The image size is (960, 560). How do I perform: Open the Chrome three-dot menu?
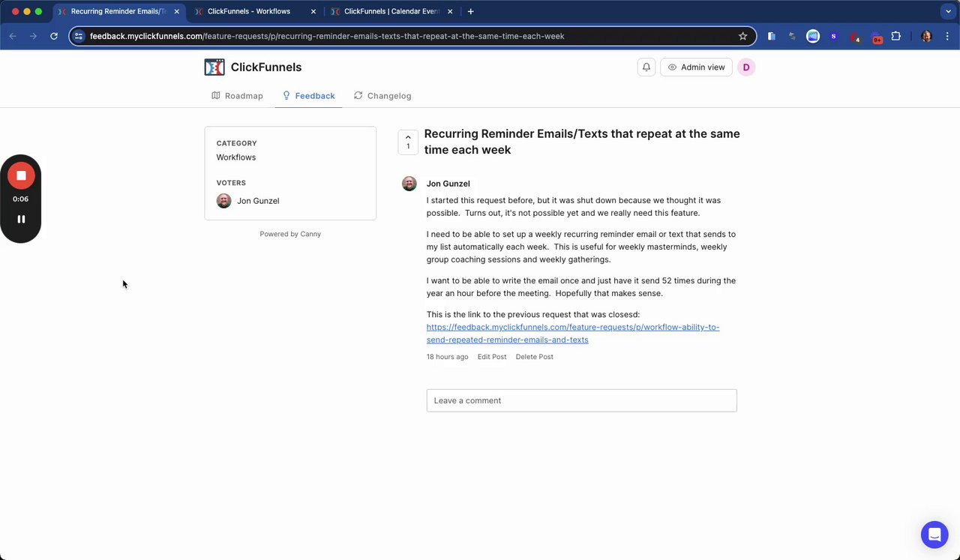tap(946, 36)
